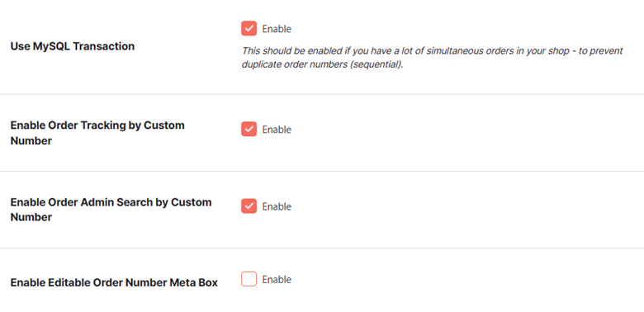The image size is (644, 312).
Task: Select Enable Order Admin Search by Custom Number heading
Action: click(x=111, y=210)
